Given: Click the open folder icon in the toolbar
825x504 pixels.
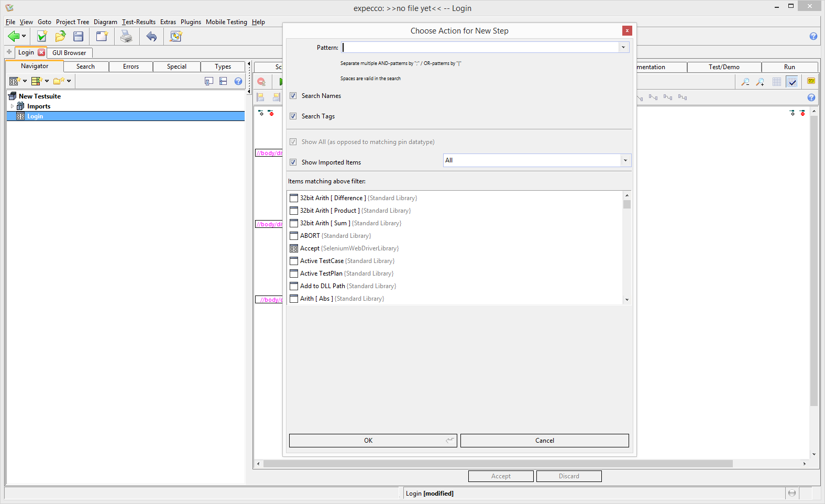Looking at the screenshot, I should tap(60, 36).
